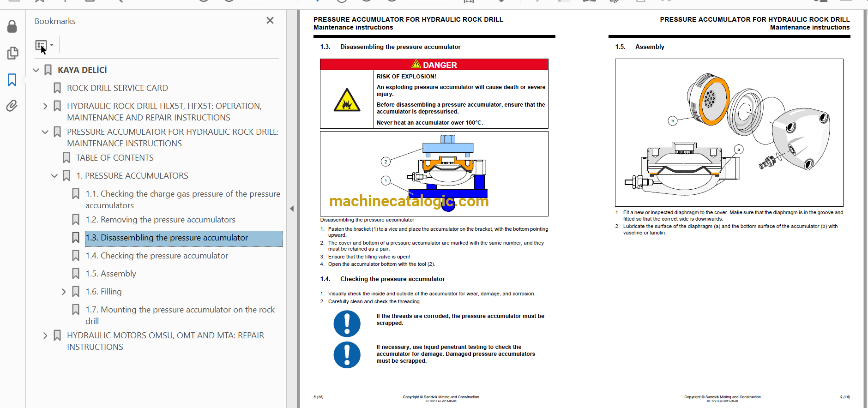The width and height of the screenshot is (868, 408).
Task: Click bookmark icon beside 1.7. Mounting
Action: point(76,310)
